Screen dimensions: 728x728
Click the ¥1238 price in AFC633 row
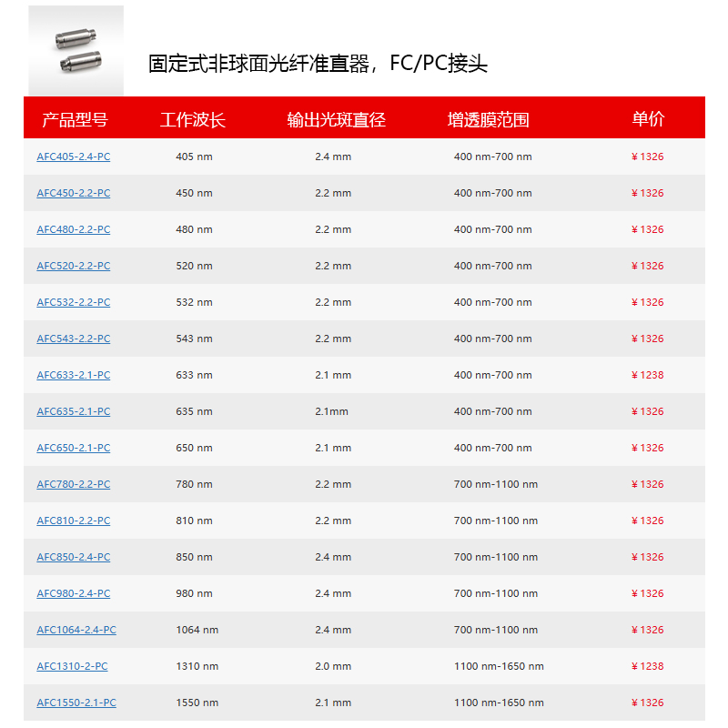(x=647, y=375)
